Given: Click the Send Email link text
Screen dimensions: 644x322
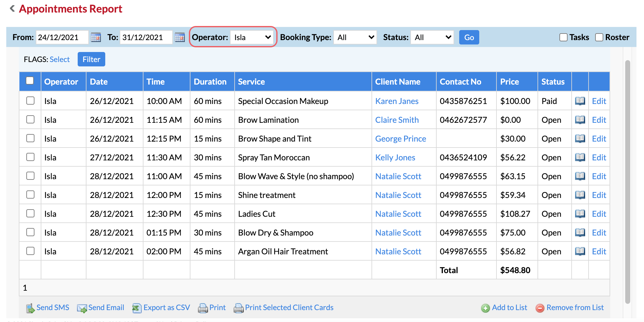Looking at the screenshot, I should [106, 307].
